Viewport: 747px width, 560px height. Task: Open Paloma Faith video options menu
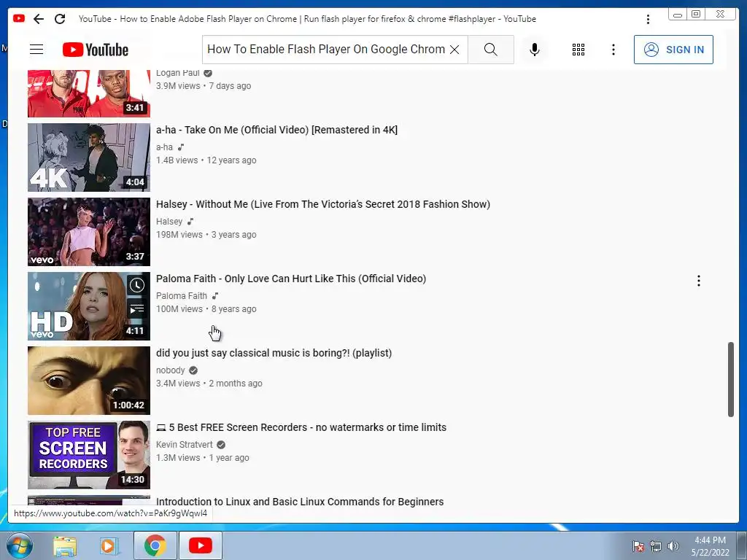698,281
